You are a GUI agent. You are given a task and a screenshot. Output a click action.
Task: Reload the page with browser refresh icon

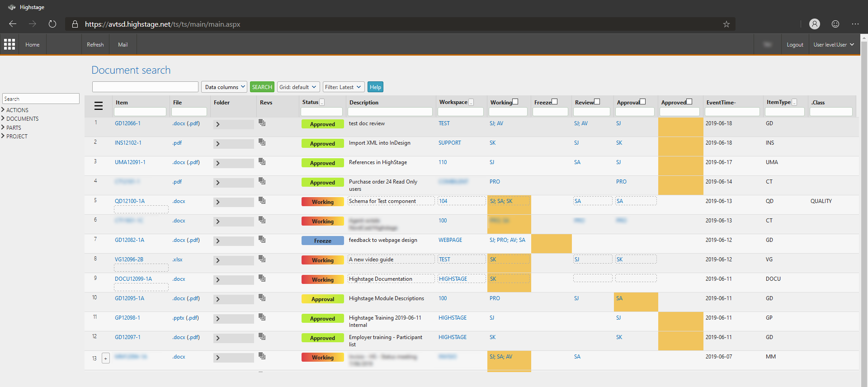pos(52,24)
